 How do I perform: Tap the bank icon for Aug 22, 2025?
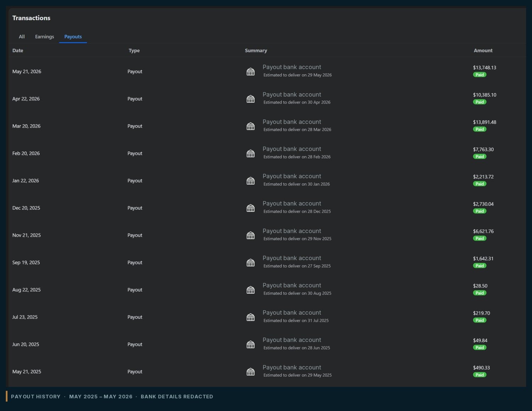(250, 290)
